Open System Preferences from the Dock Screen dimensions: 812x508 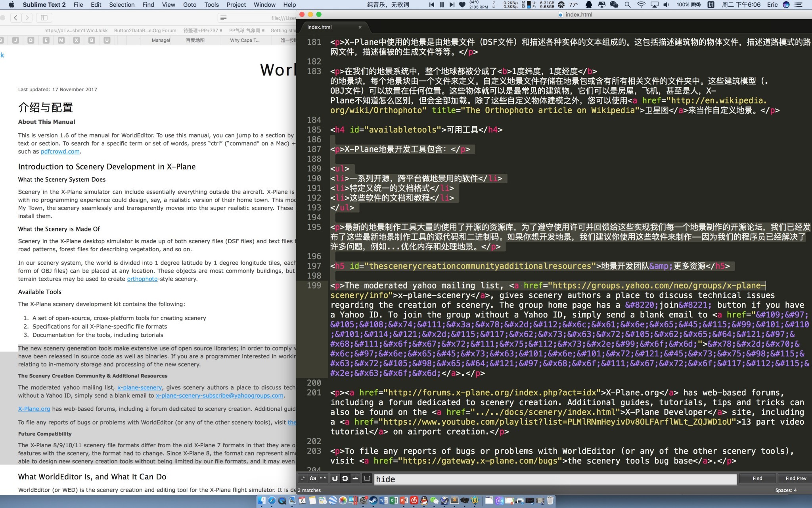[x=363, y=500]
